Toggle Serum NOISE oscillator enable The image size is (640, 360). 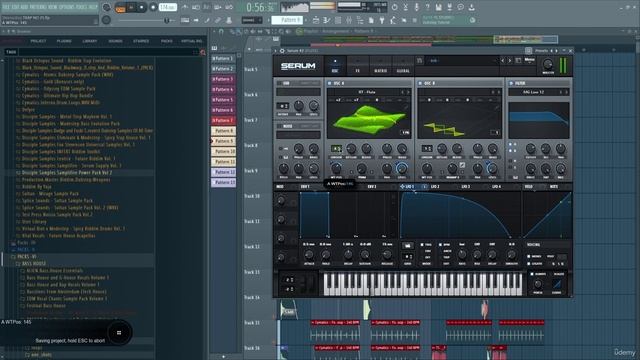pyautogui.click(x=280, y=126)
